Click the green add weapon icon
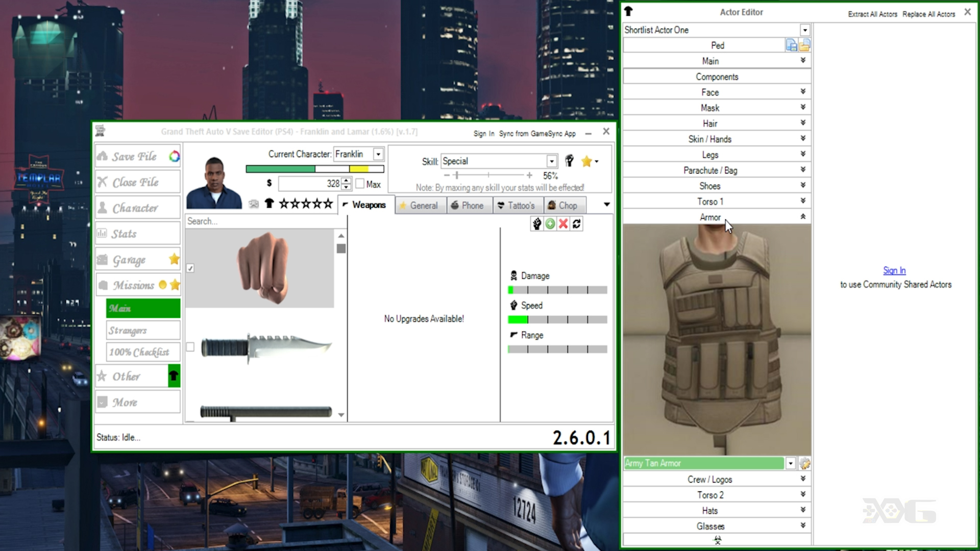980x551 pixels. [x=550, y=223]
